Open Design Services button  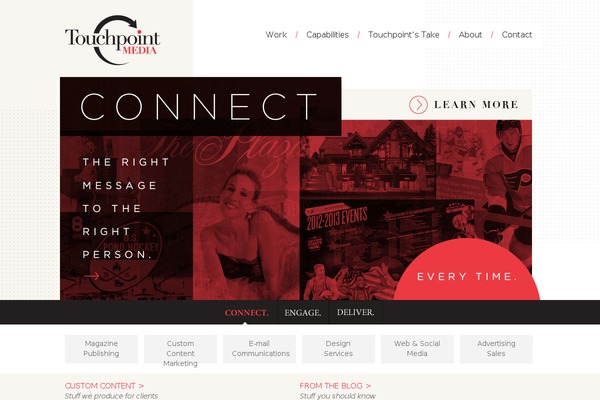click(x=338, y=349)
